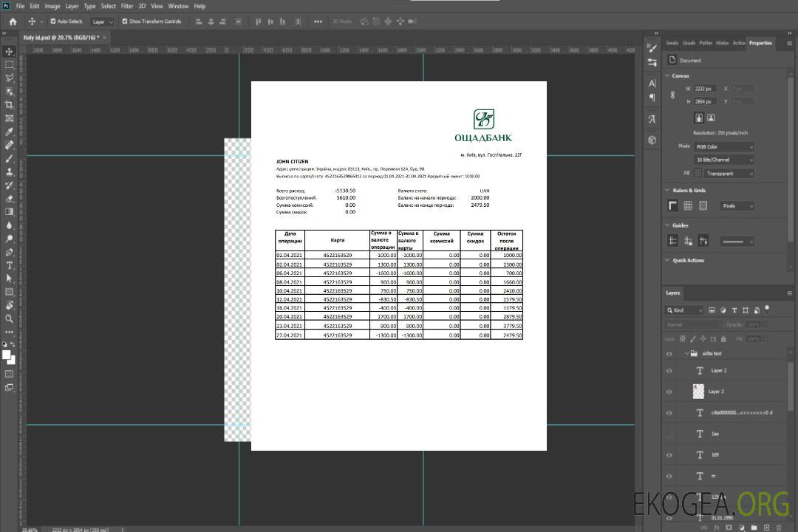
Task: Open the Filter menu
Action: 127,6
